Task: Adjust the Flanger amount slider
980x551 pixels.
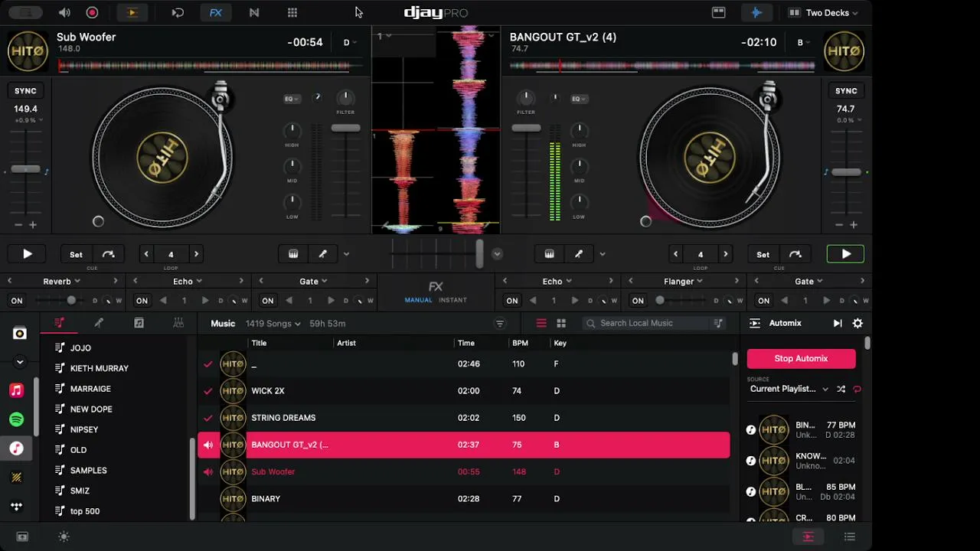Action: (661, 301)
